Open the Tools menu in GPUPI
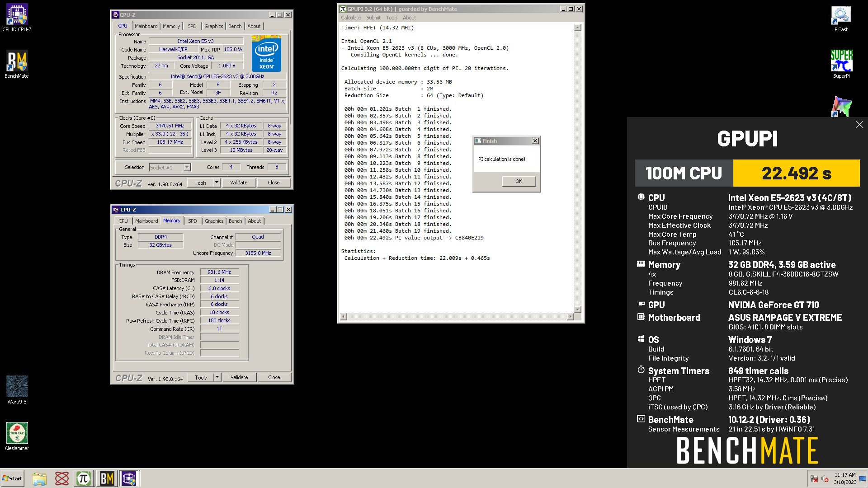 coord(392,18)
